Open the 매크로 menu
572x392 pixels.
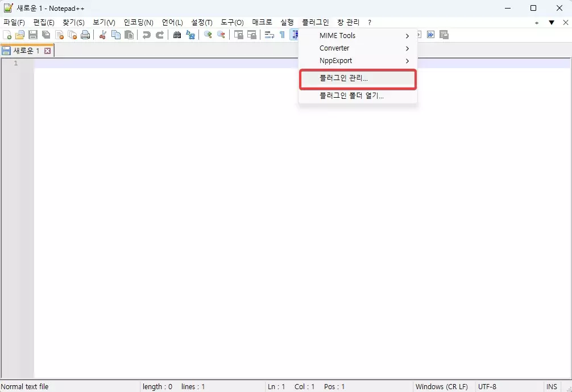click(262, 23)
